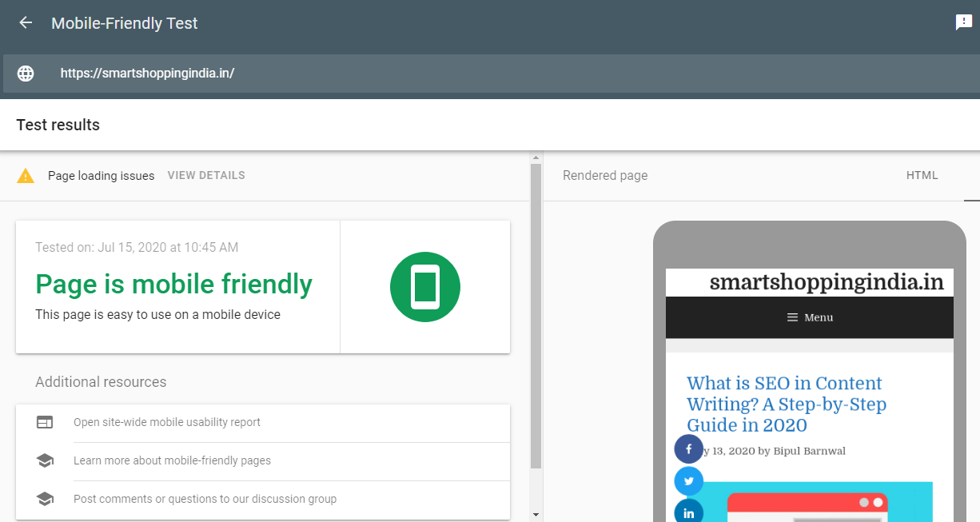This screenshot has height=522, width=980.
Task: Click the 'Page loading issues' text
Action: 102,176
